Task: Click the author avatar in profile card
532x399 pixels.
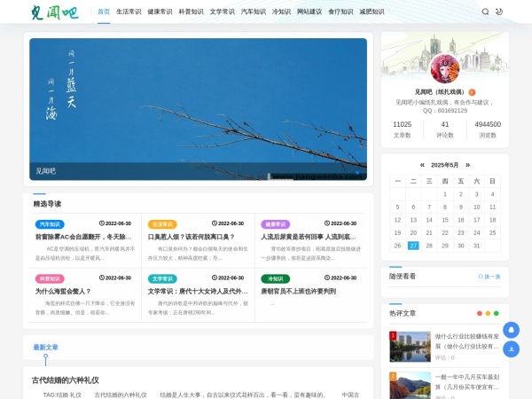Action: click(x=445, y=68)
